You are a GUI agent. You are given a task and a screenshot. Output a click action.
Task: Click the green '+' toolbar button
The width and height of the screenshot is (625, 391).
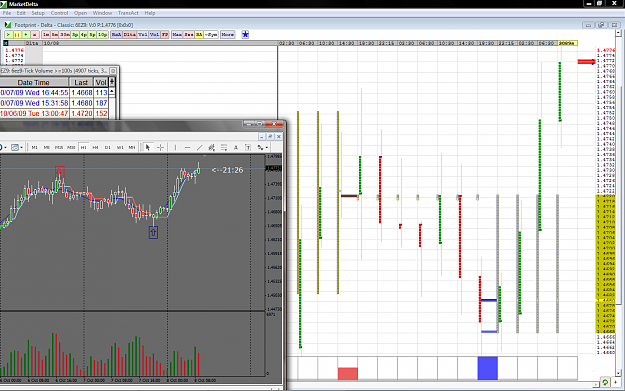coord(26,35)
